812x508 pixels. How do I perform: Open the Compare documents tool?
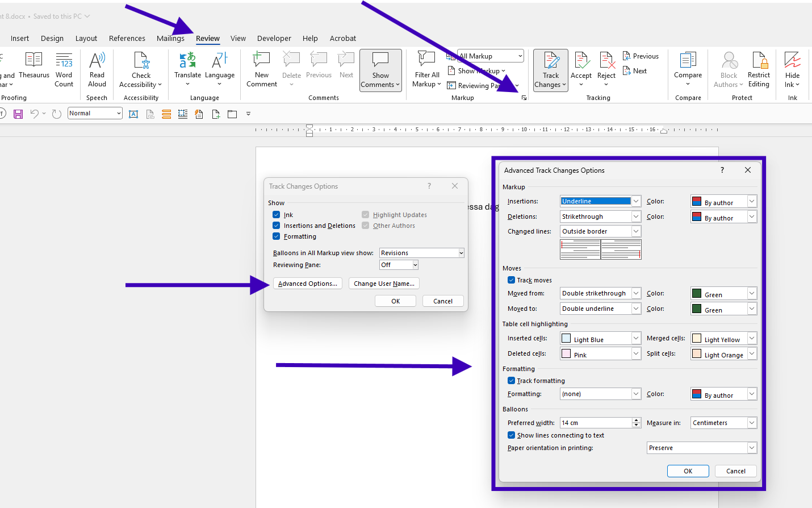688,69
